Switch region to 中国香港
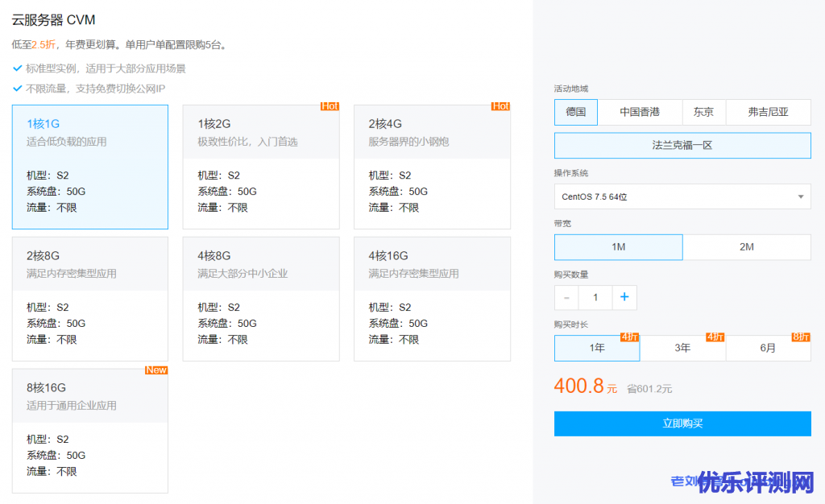This screenshot has width=825, height=504. pos(640,112)
